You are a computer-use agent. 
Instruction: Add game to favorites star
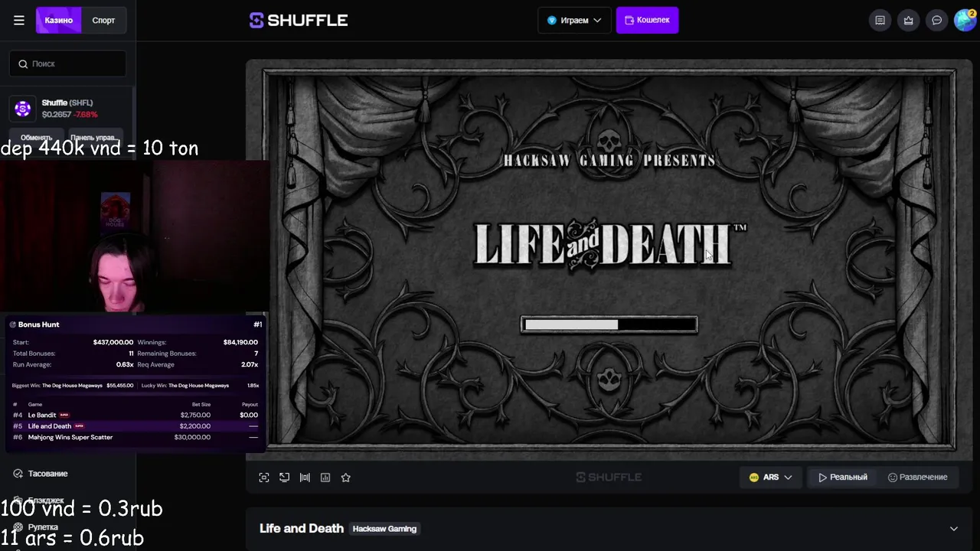346,478
